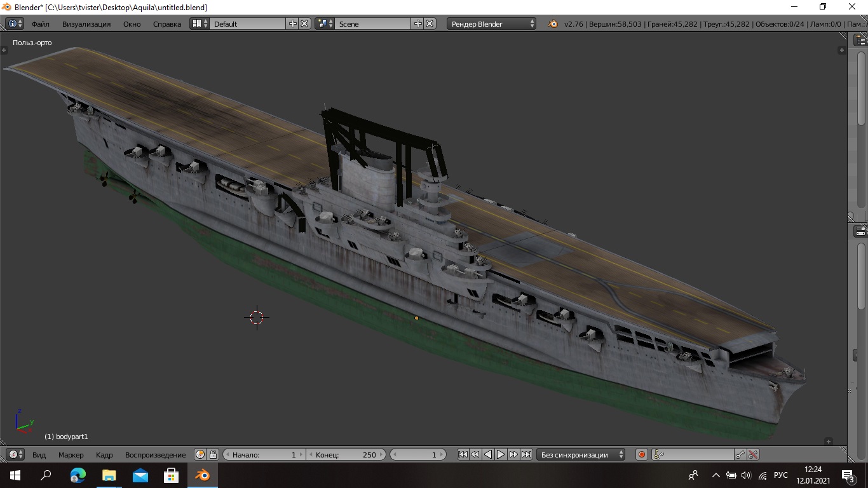Jump to the first frame

pyautogui.click(x=463, y=454)
